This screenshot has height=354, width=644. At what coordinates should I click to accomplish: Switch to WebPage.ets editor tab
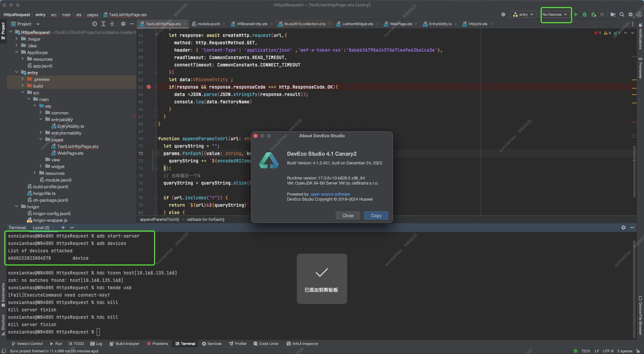pos(401,24)
